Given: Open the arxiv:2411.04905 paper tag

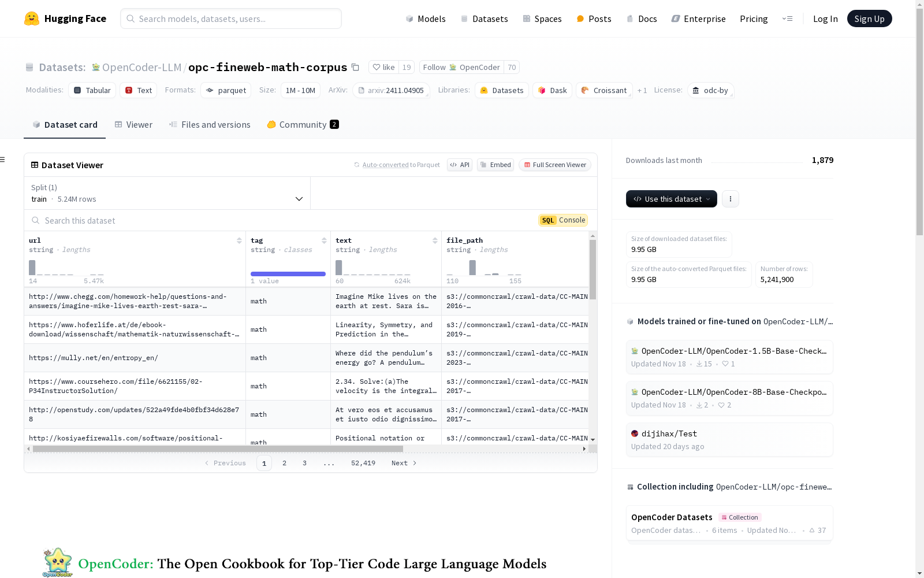Looking at the screenshot, I should pos(391,90).
